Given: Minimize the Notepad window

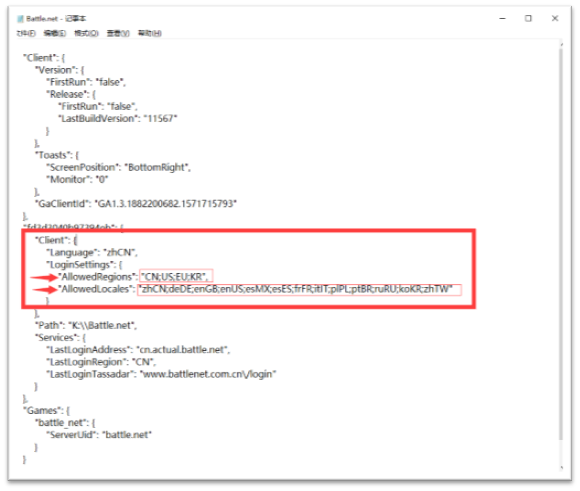Looking at the screenshot, I should [x=502, y=18].
